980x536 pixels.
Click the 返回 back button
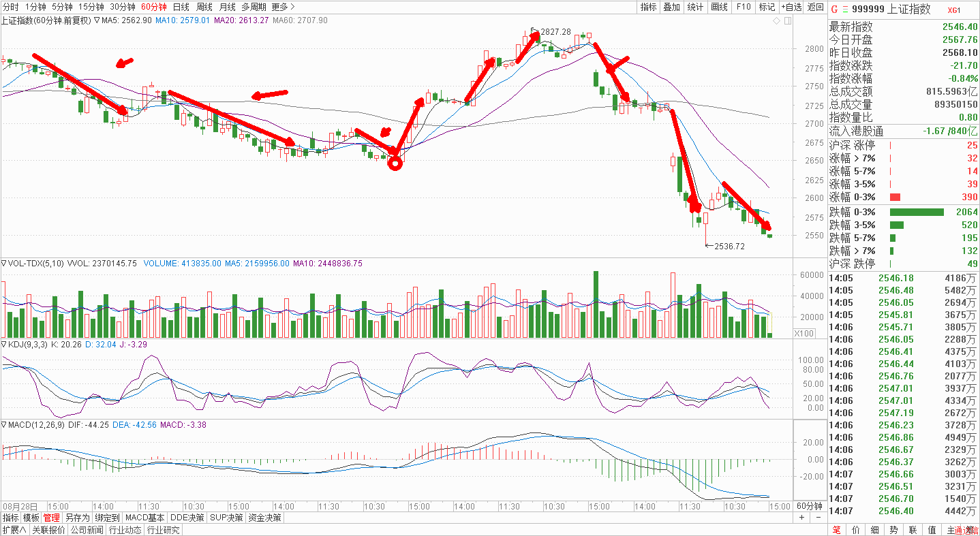point(815,7)
